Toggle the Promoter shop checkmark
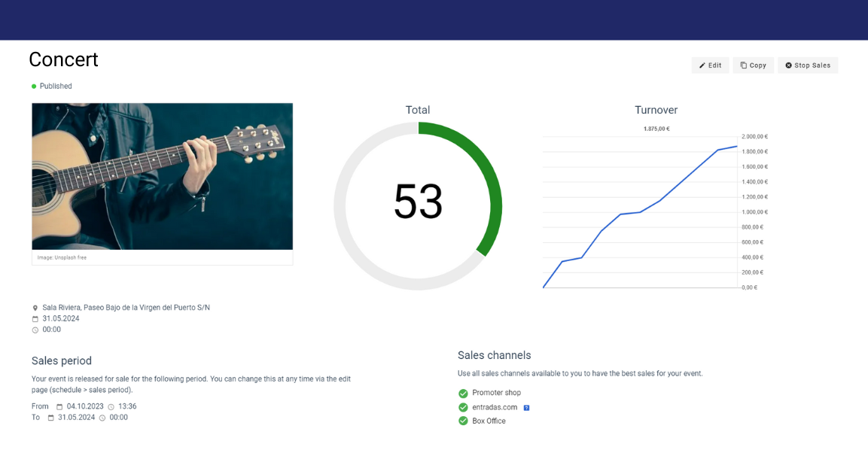Screen dimensions: 868x456 point(463,394)
